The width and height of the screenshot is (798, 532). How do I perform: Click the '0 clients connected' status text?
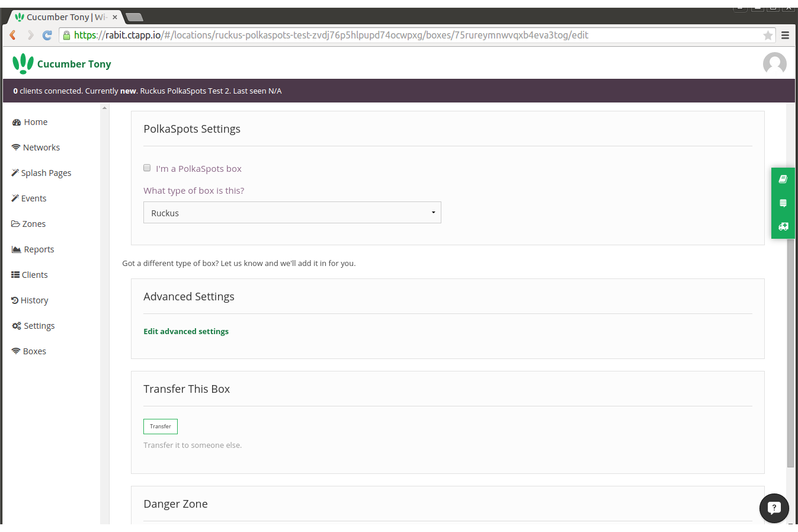[x=47, y=91]
